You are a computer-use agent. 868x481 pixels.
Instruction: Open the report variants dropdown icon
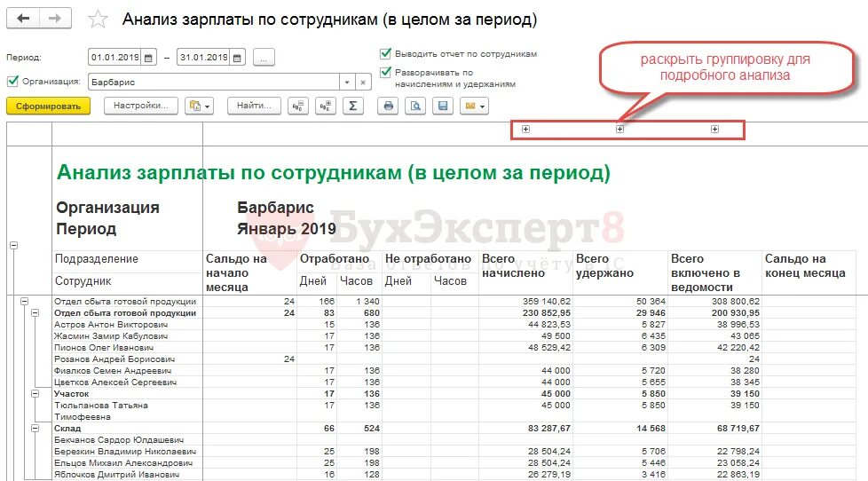[x=200, y=106]
